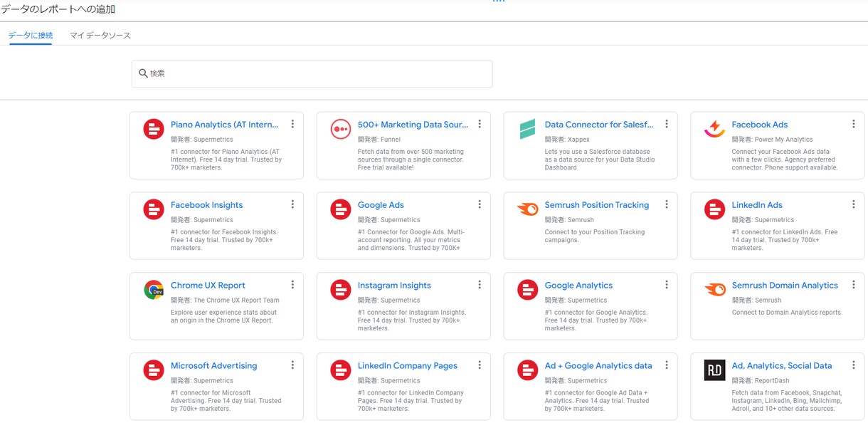868x423 pixels.
Task: Open the Facebook Insights connector link
Action: [x=206, y=205]
